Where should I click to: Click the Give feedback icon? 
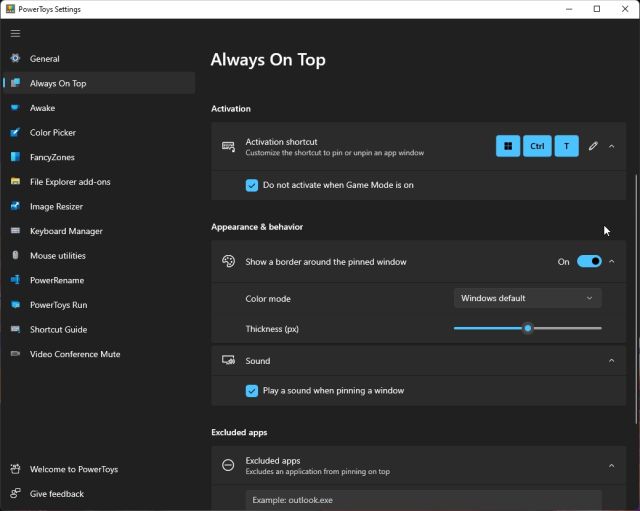[15, 493]
